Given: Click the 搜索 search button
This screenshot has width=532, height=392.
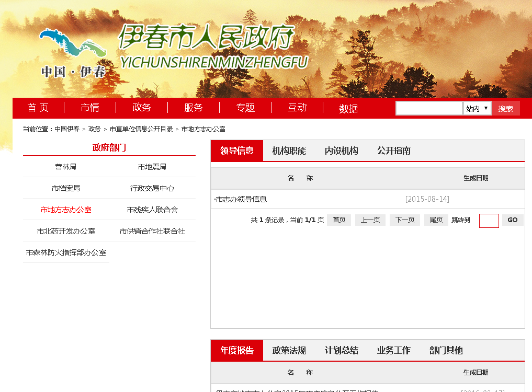Looking at the screenshot, I should click(505, 109).
